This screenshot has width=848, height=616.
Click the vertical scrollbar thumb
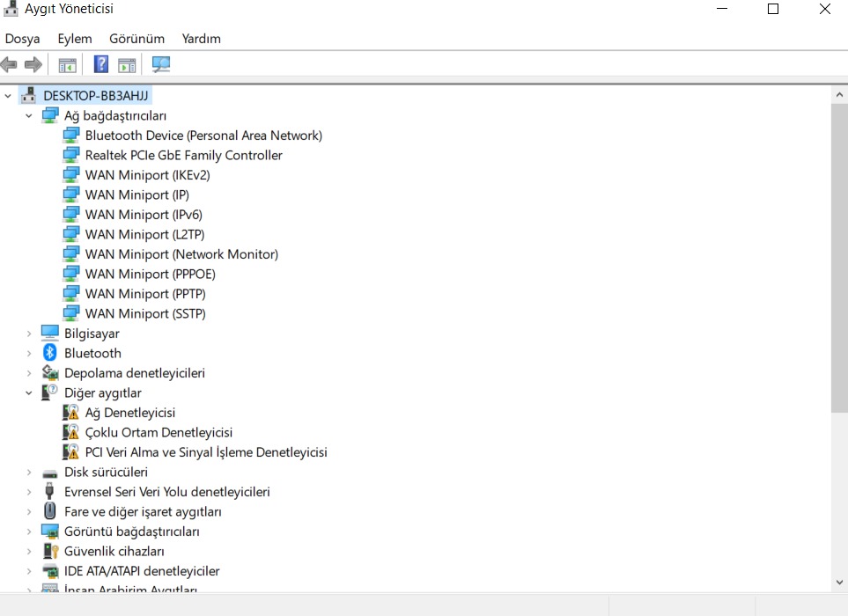(839, 259)
